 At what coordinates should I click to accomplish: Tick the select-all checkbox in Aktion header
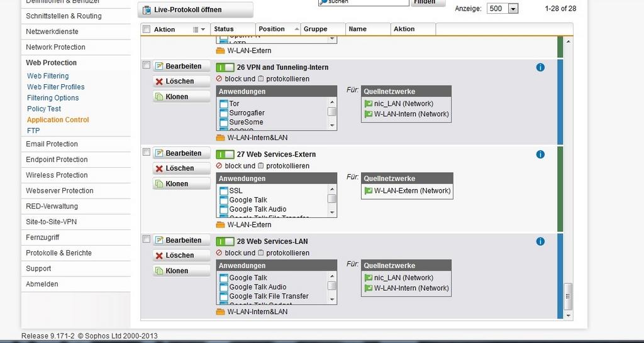point(146,29)
